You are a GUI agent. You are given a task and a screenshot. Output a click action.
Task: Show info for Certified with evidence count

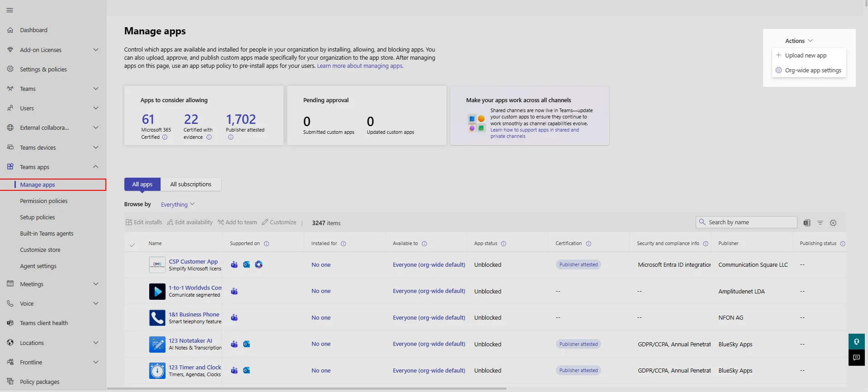[209, 137]
